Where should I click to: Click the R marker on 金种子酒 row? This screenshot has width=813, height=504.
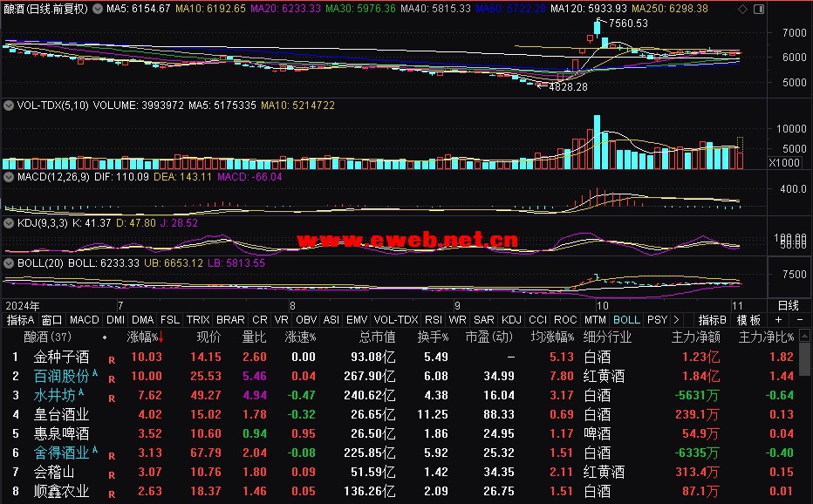(x=112, y=360)
